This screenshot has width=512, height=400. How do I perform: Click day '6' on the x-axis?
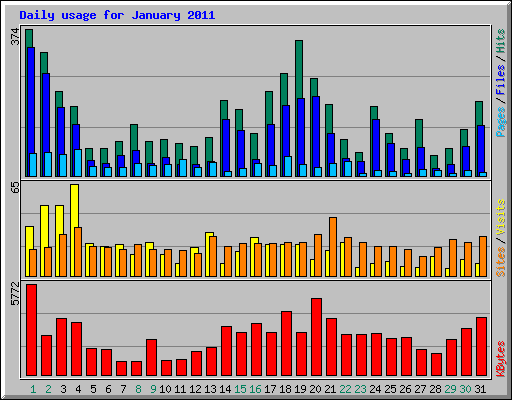pos(108,389)
